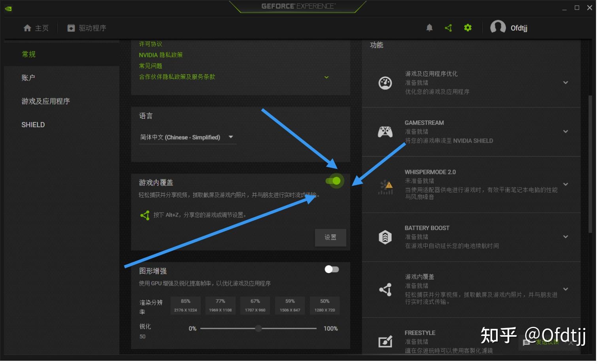Image resolution: width=602 pixels, height=364 pixels.
Task: Click the WHISPERMODE 2.0 warning icon
Action: [386, 187]
